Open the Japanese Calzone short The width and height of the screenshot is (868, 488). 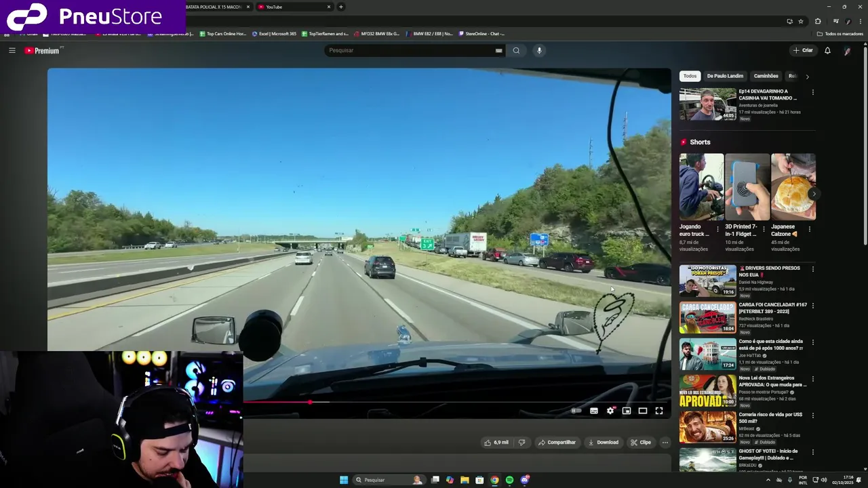[793, 187]
